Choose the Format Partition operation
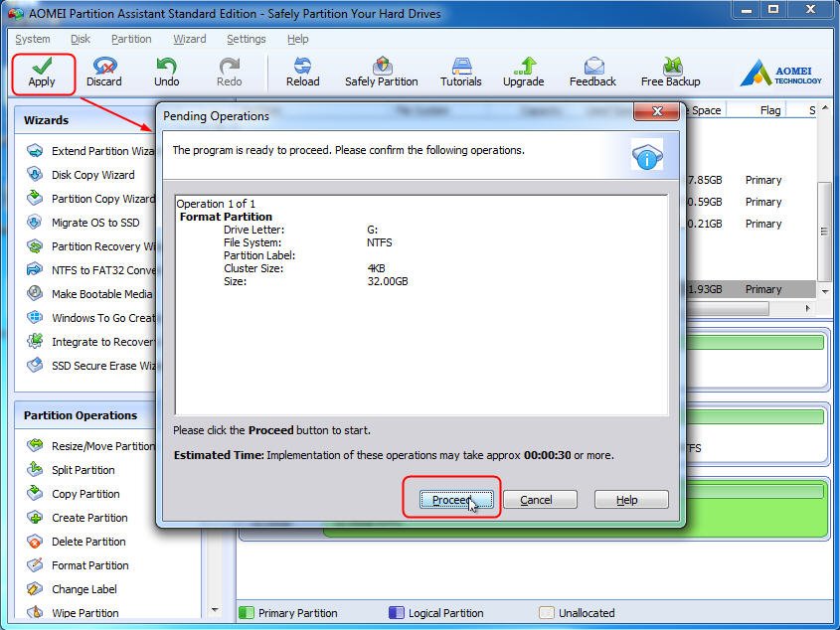The image size is (840, 630). click(x=78, y=565)
